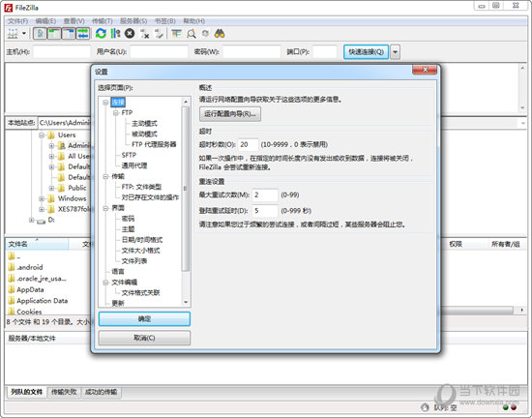Click the 主机(H) host input field
The height and width of the screenshot is (418, 532).
62,52
